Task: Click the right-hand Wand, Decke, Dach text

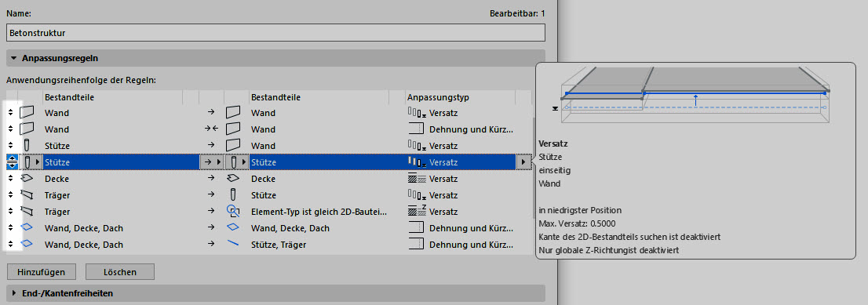Action: pos(290,228)
